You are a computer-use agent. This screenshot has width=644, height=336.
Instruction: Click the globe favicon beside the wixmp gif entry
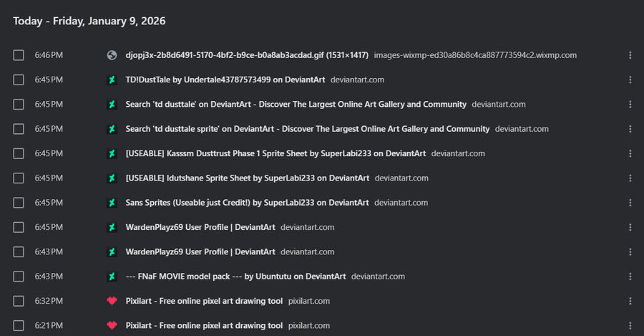point(112,55)
